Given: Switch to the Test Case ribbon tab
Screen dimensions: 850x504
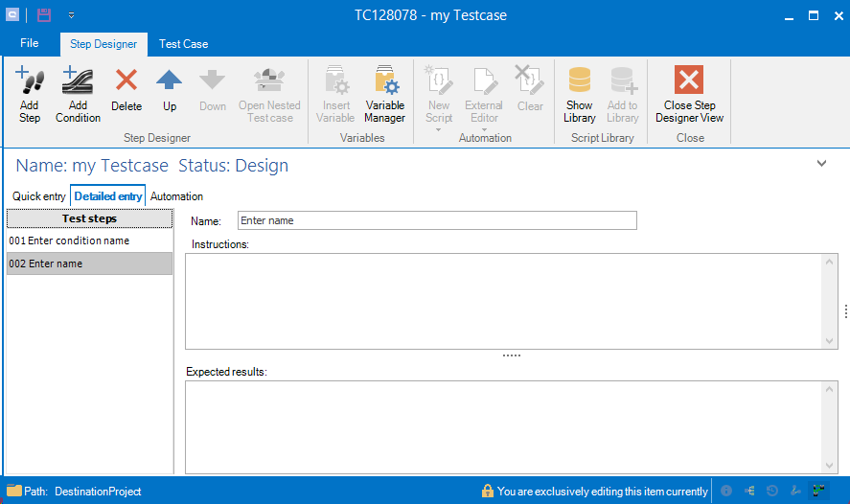Looking at the screenshot, I should (183, 44).
